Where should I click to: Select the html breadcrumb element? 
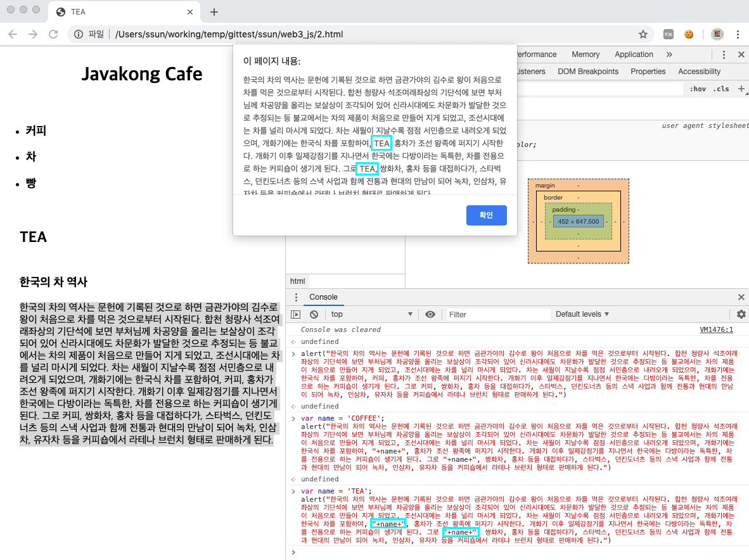(x=297, y=281)
